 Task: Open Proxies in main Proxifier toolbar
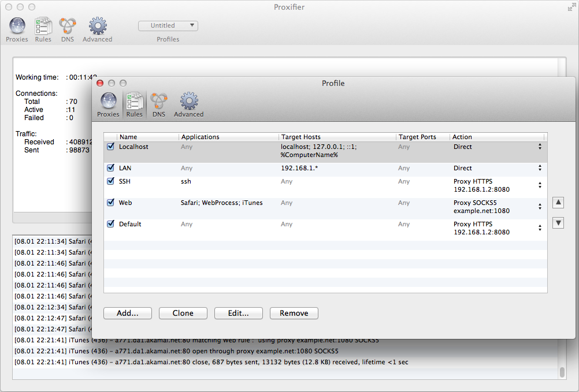click(17, 29)
